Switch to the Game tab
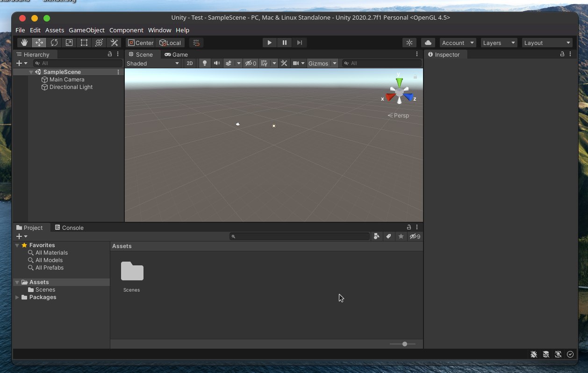The image size is (588, 373). click(x=176, y=54)
